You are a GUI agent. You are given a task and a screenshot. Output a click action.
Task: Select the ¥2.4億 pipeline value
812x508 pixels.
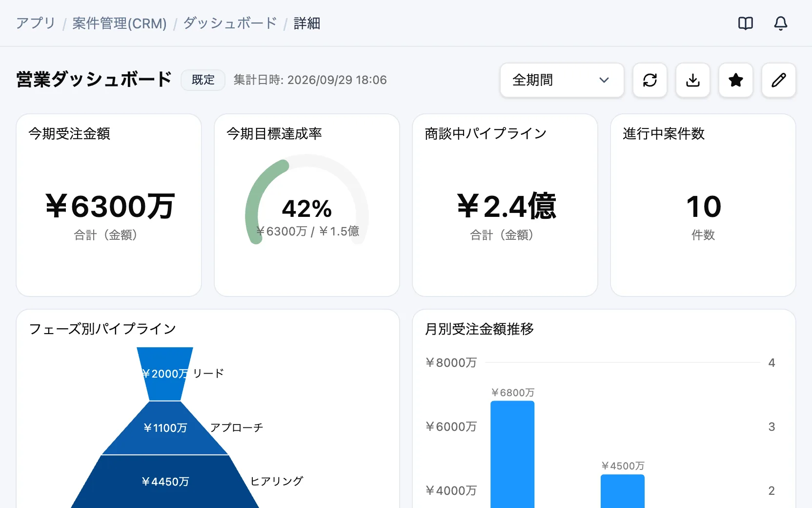(506, 206)
